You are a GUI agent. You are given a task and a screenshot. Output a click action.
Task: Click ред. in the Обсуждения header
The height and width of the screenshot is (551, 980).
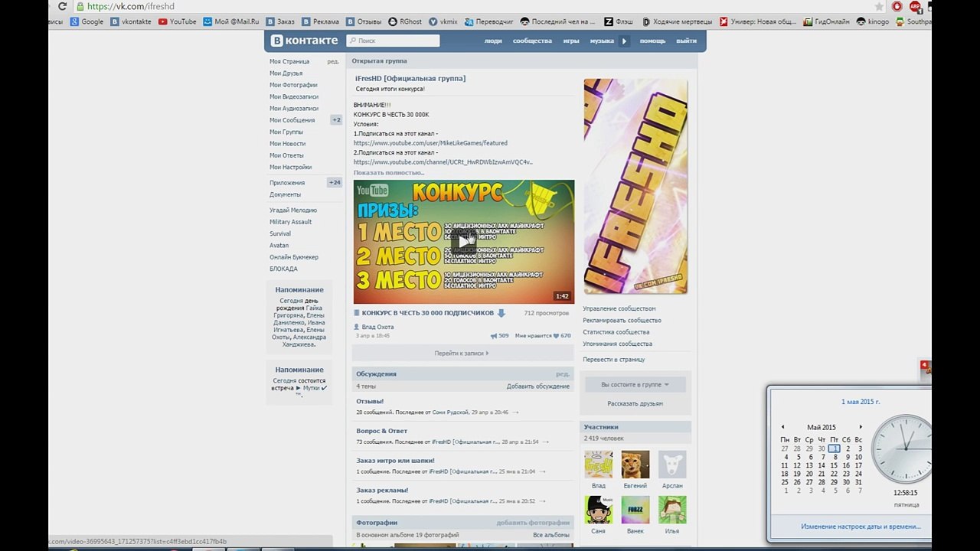pos(563,374)
